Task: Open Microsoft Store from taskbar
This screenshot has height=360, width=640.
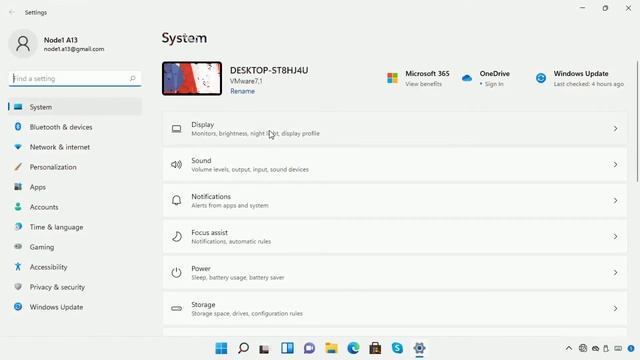Action: pos(375,348)
